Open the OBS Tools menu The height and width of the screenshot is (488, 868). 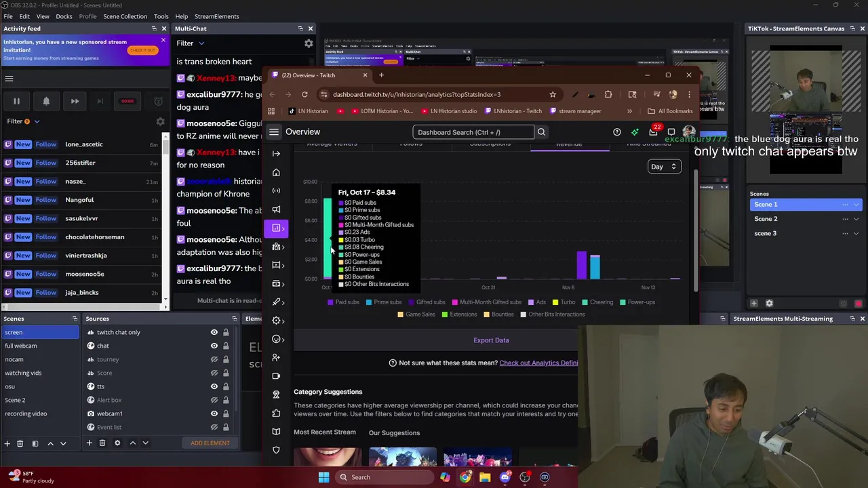pyautogui.click(x=161, y=16)
